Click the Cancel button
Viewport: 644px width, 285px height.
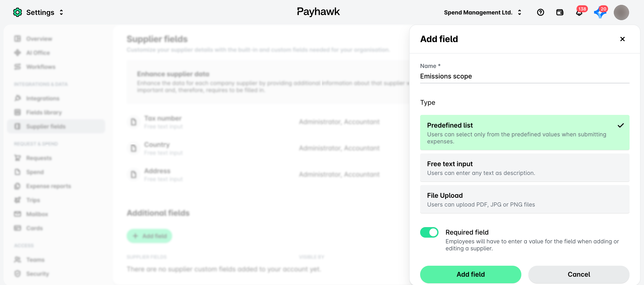tap(579, 274)
